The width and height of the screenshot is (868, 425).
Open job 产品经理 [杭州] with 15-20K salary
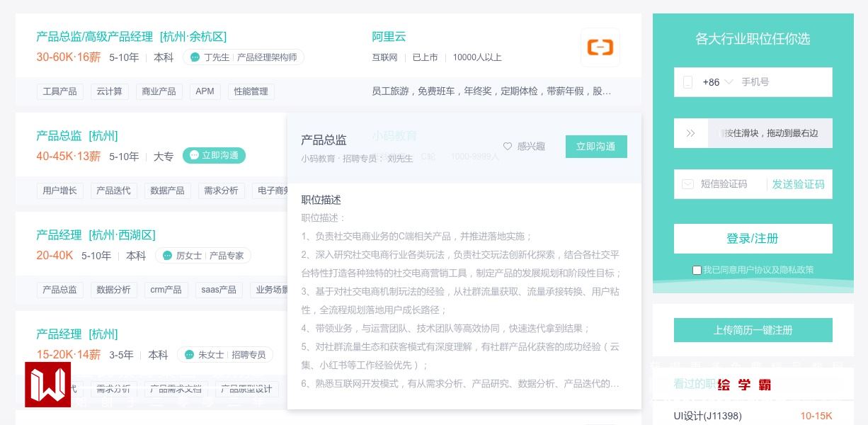click(x=77, y=334)
